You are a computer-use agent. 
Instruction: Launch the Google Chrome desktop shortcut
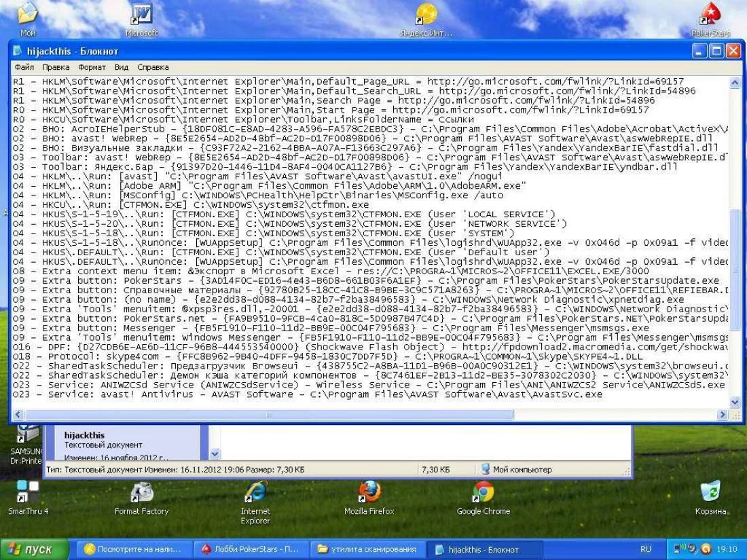[483, 498]
